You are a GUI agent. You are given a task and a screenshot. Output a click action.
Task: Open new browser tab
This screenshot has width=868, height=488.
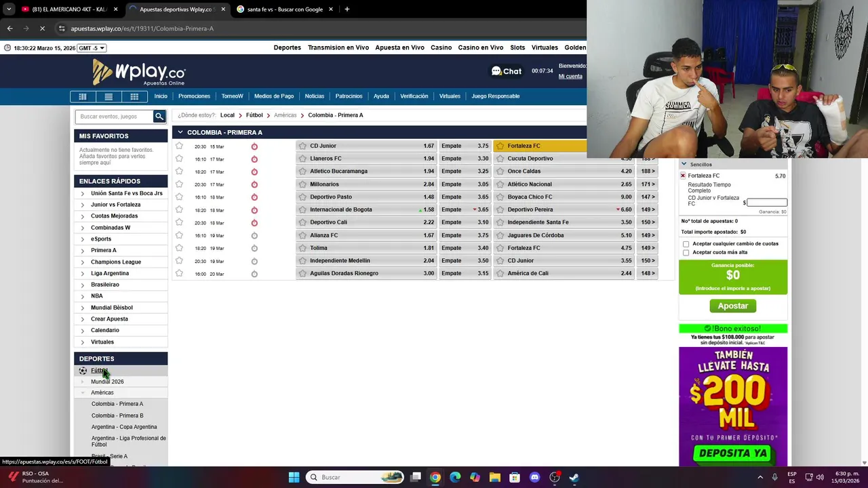[x=347, y=9]
